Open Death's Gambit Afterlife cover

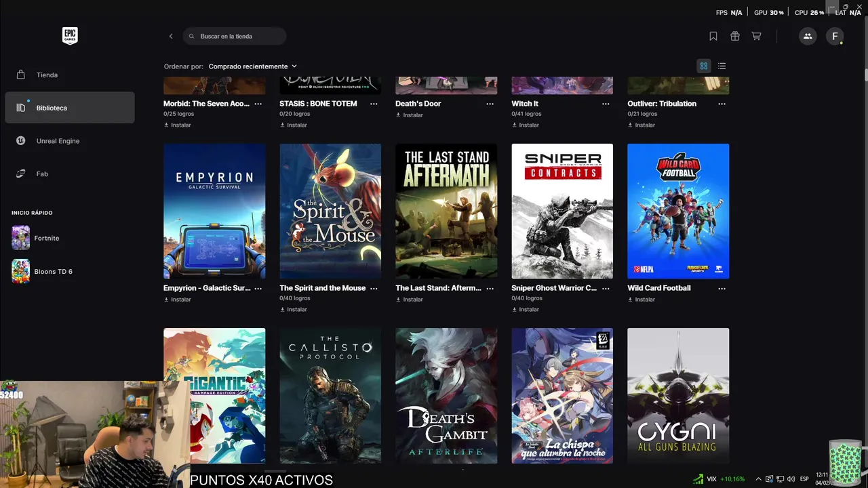tap(446, 396)
